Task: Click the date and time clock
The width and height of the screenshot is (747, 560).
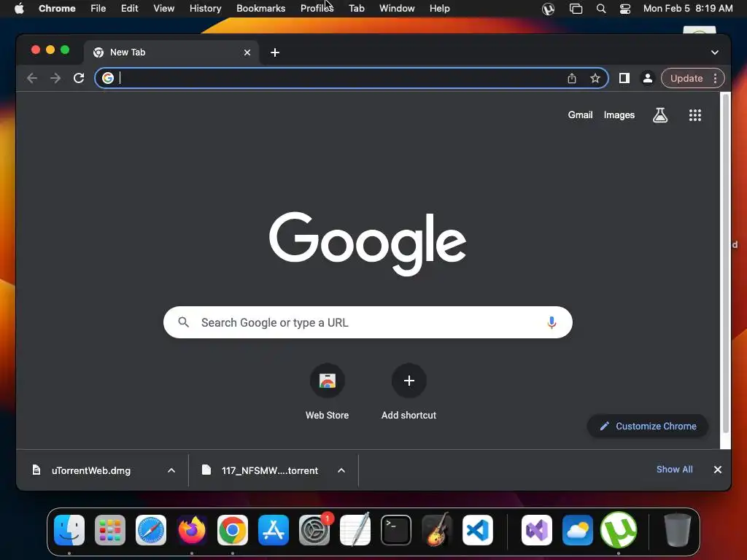Action: [688, 9]
